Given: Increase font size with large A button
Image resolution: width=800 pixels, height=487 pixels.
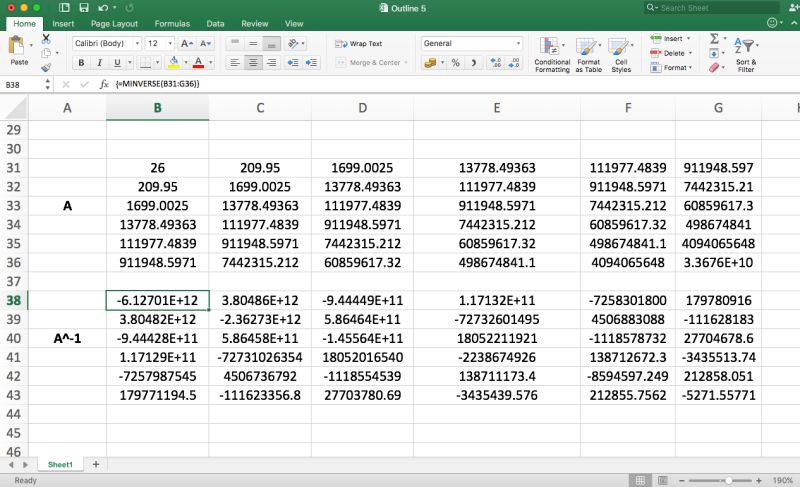Looking at the screenshot, I should coord(187,44).
